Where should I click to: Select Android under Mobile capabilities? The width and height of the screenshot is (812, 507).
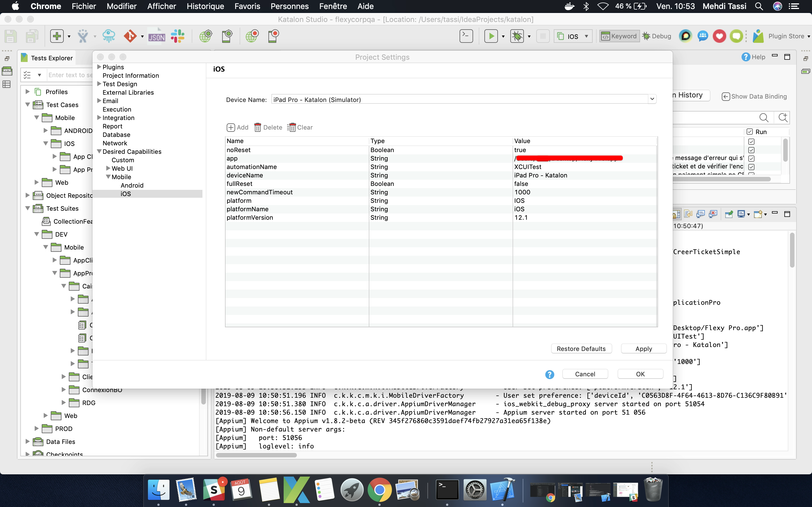pos(132,185)
